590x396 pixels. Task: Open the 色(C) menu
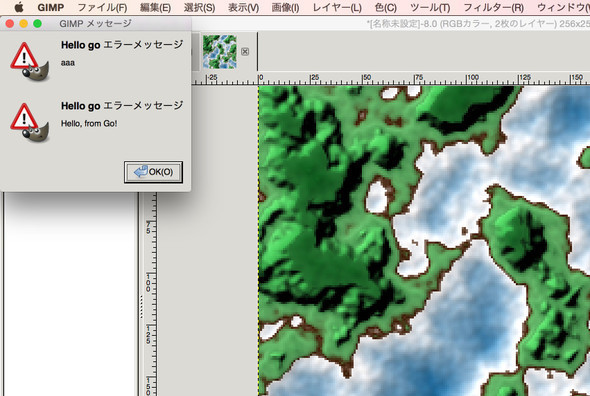click(386, 7)
